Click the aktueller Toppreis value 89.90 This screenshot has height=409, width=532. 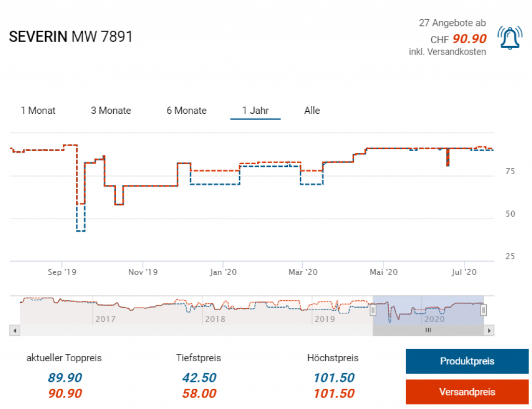tap(65, 377)
